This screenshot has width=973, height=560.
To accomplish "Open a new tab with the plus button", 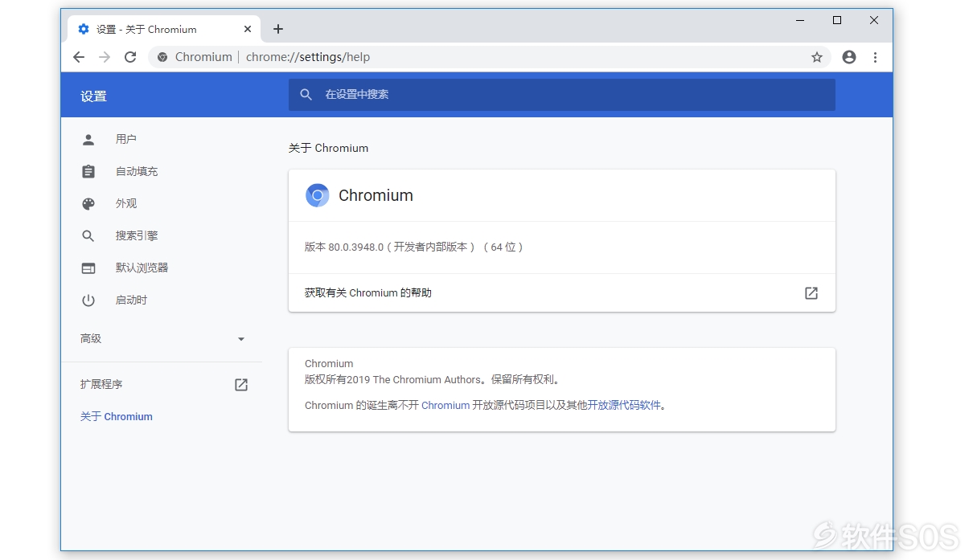I will pyautogui.click(x=278, y=29).
